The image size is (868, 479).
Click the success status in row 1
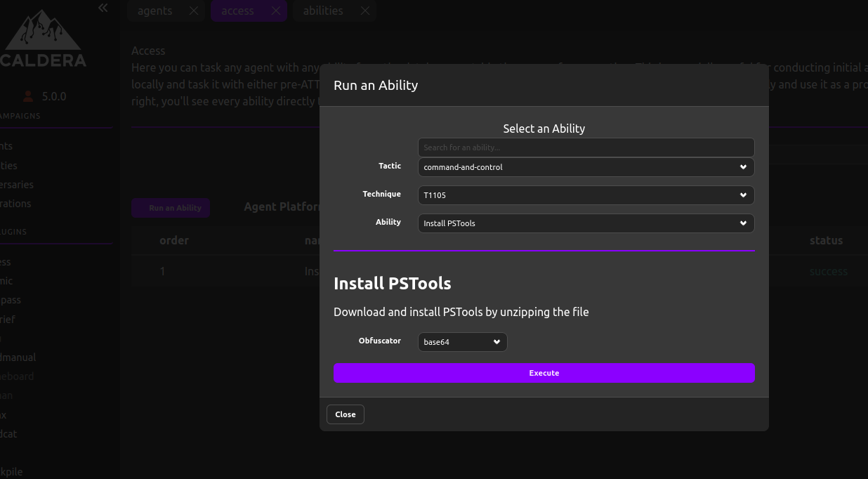829,271
